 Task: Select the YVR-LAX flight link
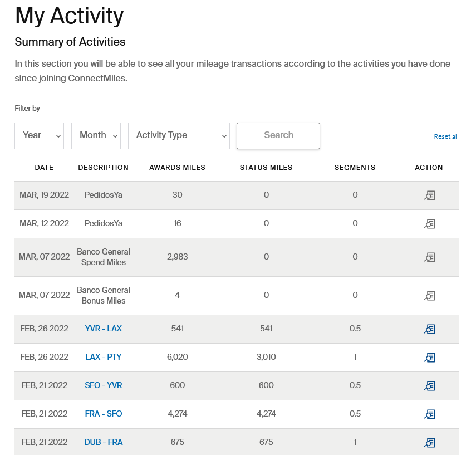pos(103,329)
